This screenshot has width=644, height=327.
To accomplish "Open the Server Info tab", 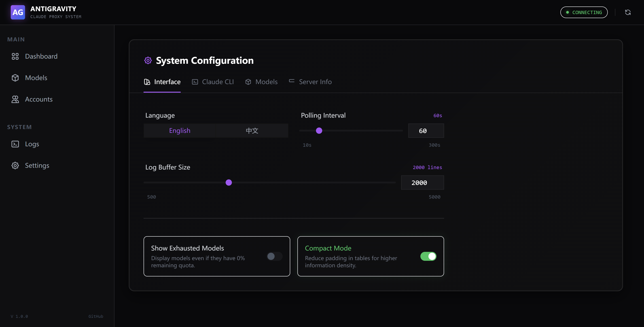I will 310,82.
